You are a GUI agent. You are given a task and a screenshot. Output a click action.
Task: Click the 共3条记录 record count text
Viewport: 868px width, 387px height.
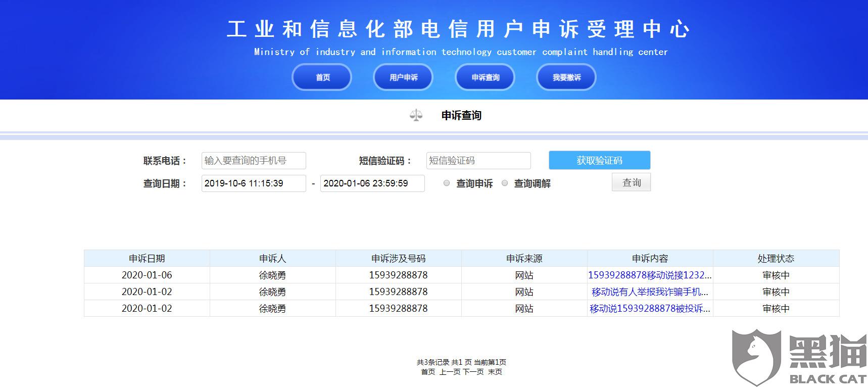point(433,362)
